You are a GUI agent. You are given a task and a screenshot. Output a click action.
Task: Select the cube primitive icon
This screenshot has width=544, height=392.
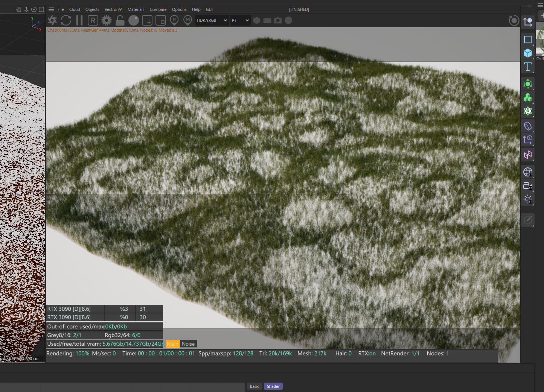(528, 53)
